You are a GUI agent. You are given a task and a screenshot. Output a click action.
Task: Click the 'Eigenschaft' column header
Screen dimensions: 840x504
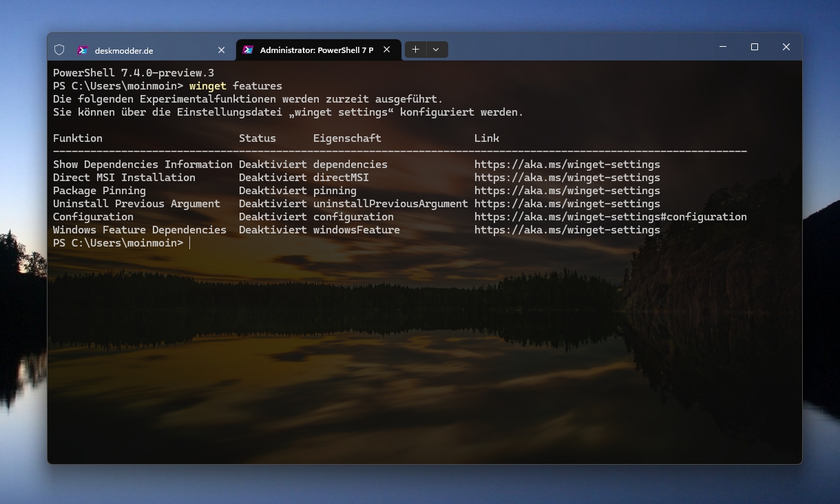tap(347, 138)
